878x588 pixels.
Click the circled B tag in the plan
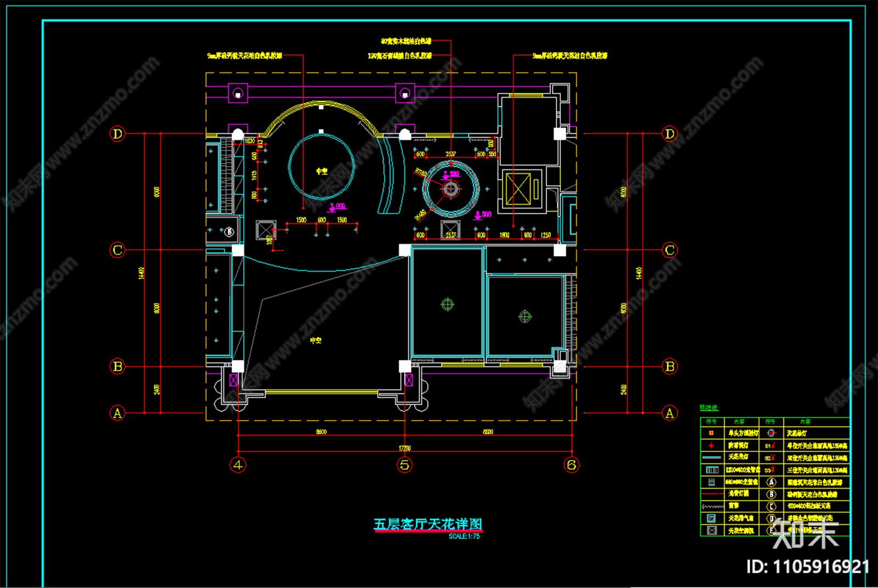(x=229, y=232)
